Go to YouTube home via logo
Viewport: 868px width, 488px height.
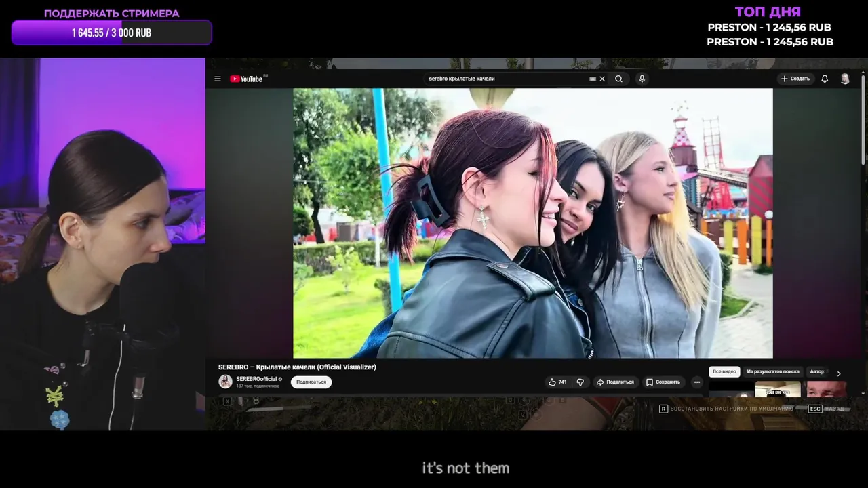pyautogui.click(x=248, y=79)
